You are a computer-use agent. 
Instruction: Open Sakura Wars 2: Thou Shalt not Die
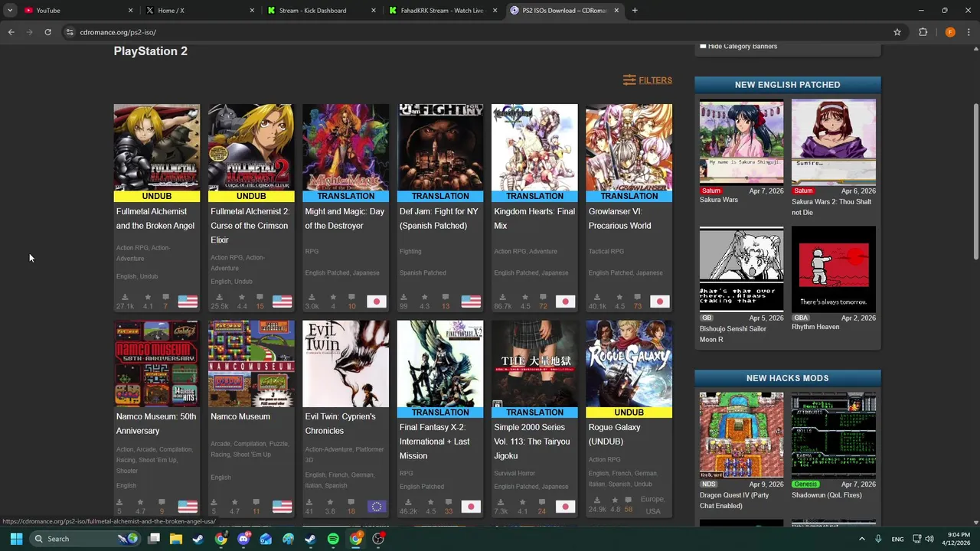(831, 207)
